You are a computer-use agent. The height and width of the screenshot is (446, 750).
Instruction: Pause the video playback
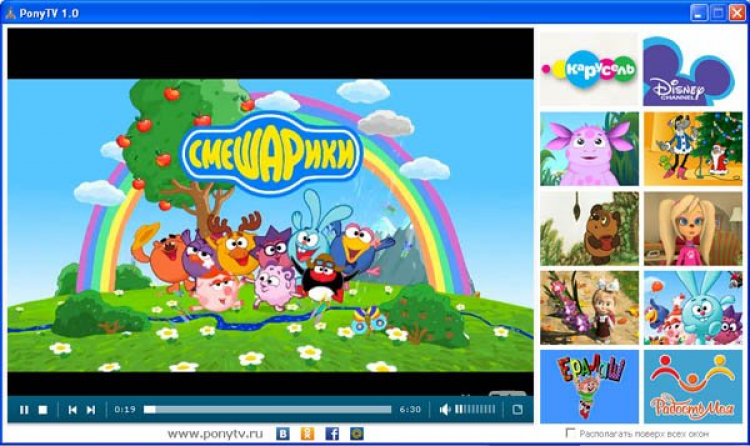pyautogui.click(x=24, y=410)
